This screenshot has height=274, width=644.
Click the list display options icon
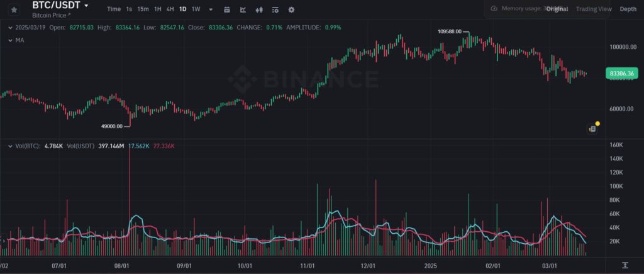pyautogui.click(x=275, y=9)
